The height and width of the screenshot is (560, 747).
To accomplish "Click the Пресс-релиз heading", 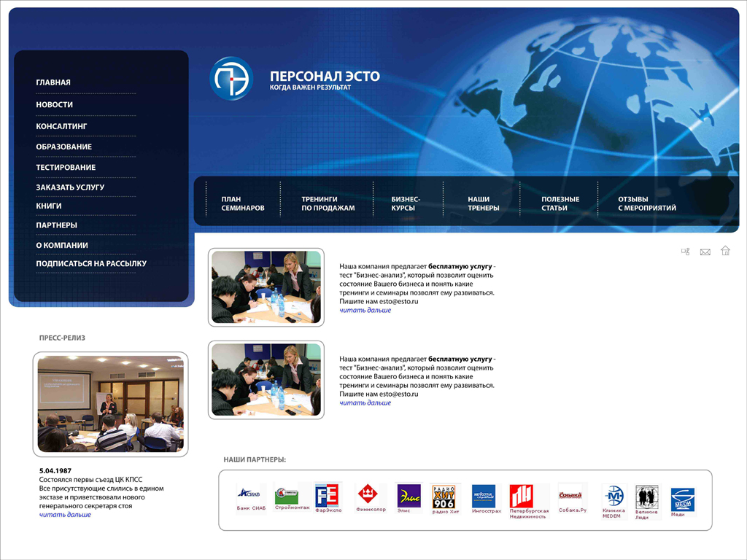I will point(62,338).
